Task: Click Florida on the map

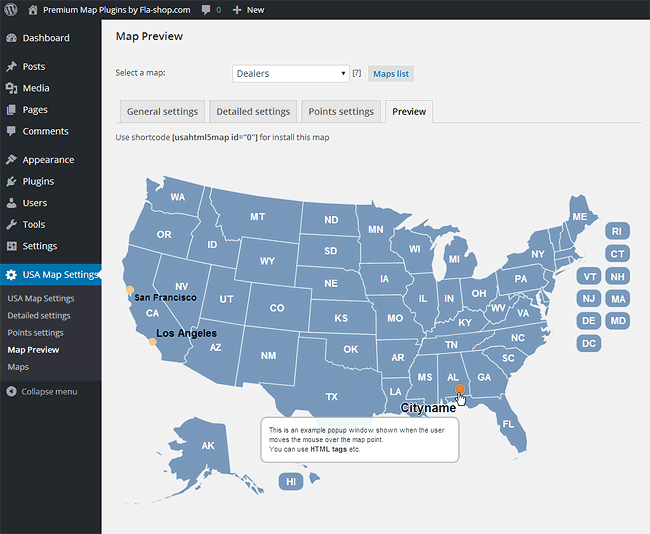Action: [x=508, y=424]
